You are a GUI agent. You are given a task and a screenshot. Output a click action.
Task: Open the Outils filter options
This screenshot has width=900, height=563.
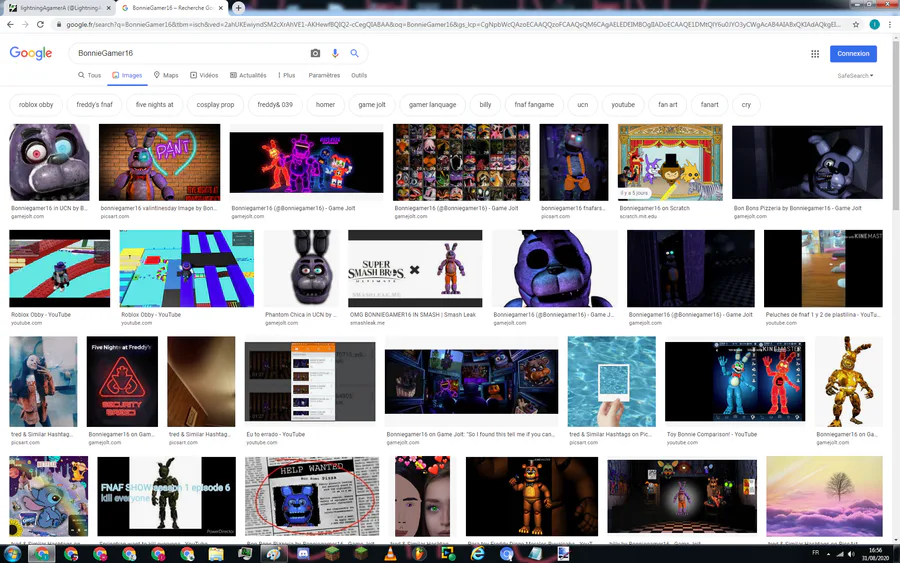click(359, 75)
